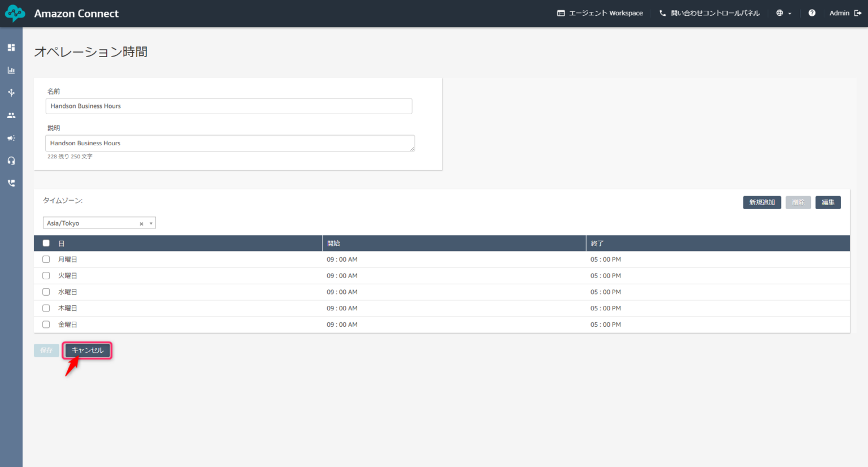Open the phone channels sidebar icon
This screenshot has height=467, width=868.
tap(11, 183)
